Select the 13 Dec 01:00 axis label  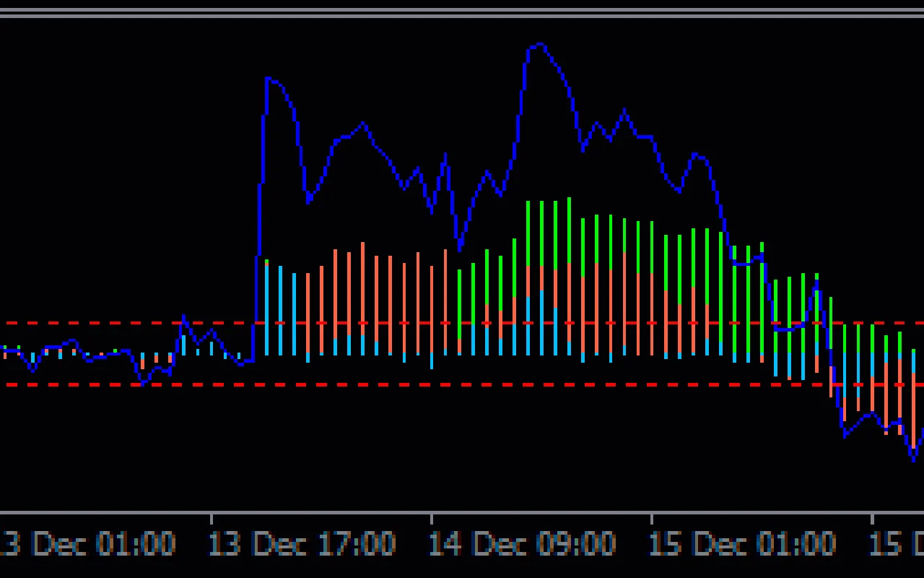87,544
